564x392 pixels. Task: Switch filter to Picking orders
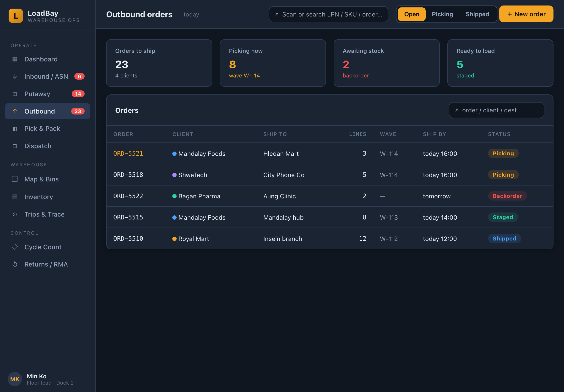(442, 14)
